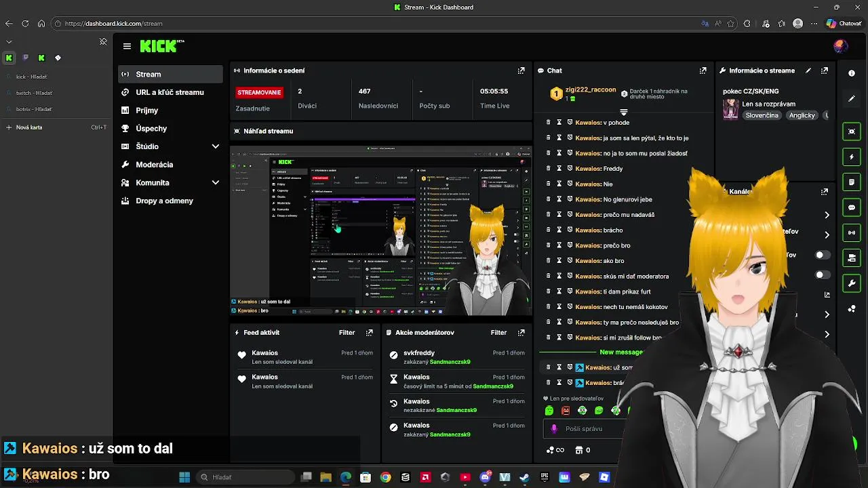Expand the Štúdio sidebar section

pos(215,146)
